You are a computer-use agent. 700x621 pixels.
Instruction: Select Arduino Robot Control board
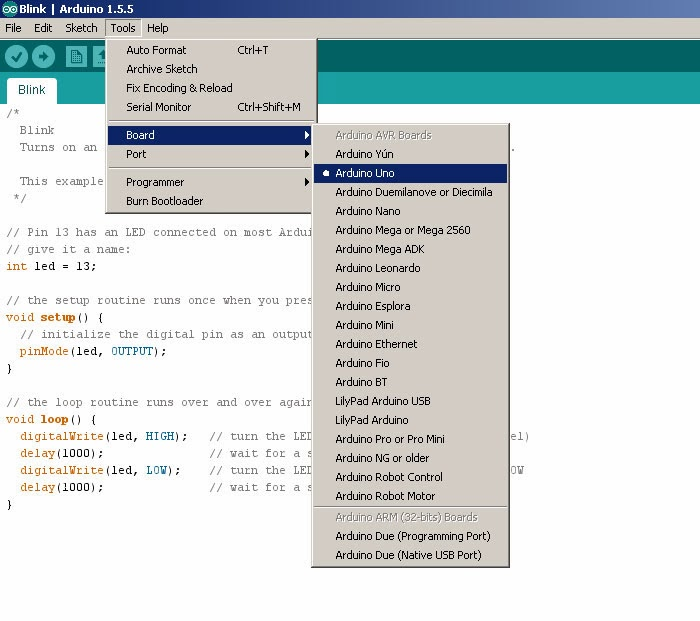[410, 477]
